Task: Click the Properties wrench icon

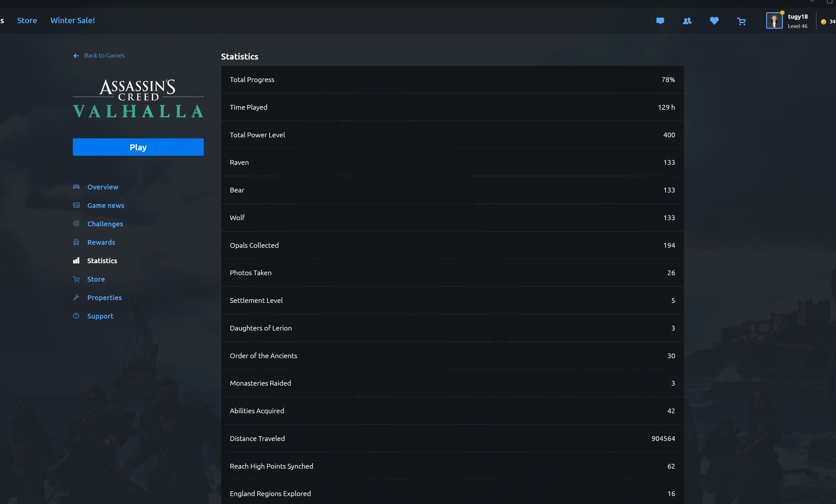Action: pos(76,297)
